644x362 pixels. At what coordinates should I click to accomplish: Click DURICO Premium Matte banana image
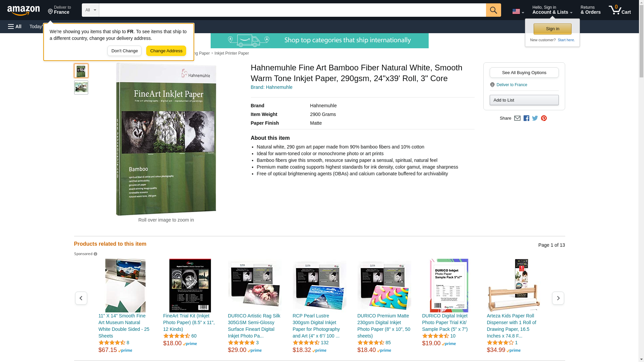click(384, 286)
